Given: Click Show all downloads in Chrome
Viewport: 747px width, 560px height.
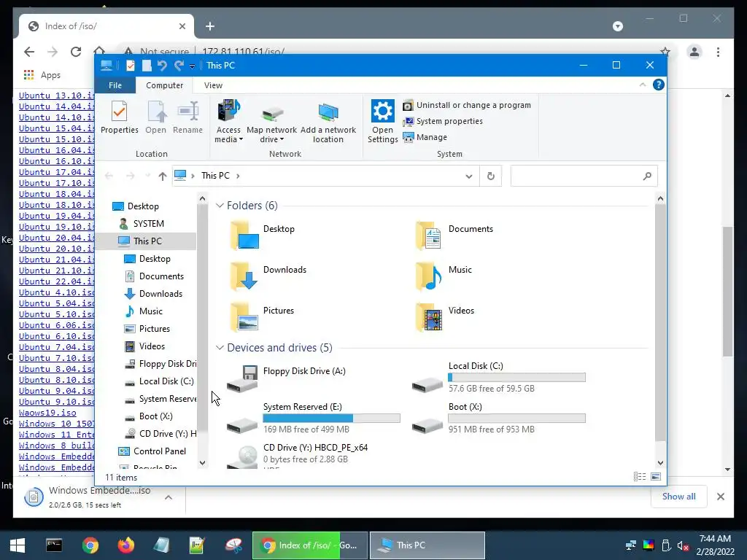Looking at the screenshot, I should coord(678,496).
